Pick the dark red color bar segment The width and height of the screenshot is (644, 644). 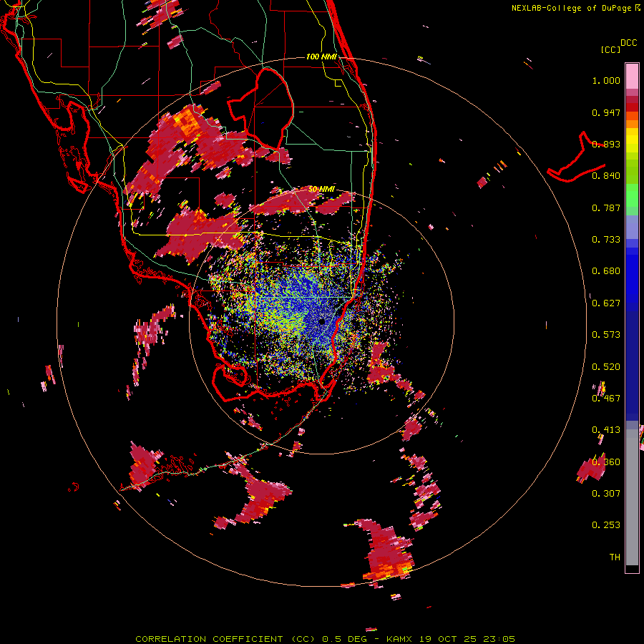coord(632,107)
